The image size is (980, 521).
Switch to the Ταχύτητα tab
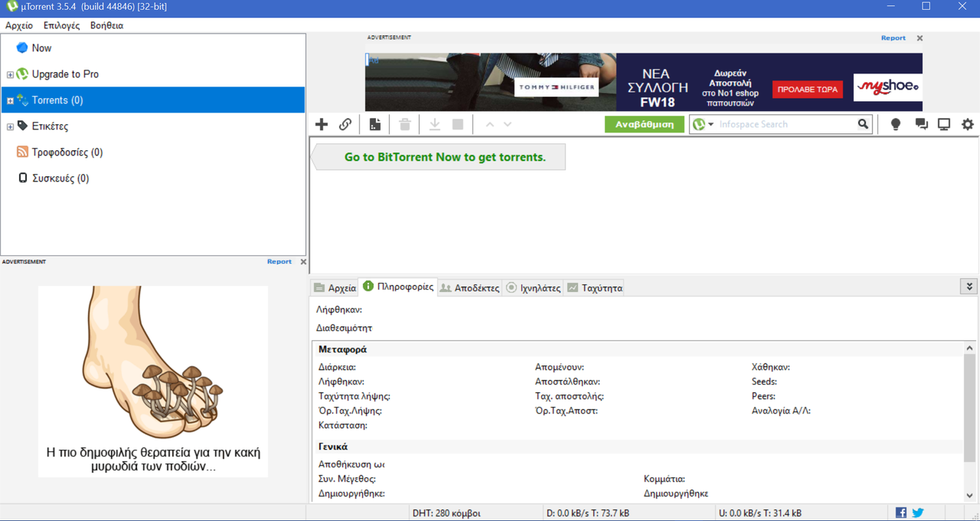coord(594,288)
